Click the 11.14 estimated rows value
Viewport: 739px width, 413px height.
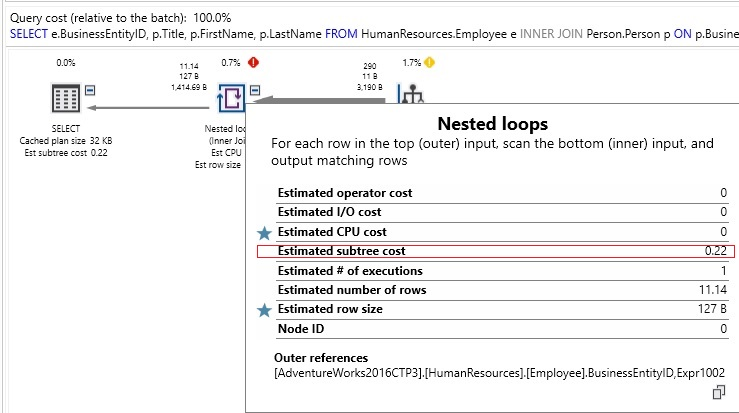713,290
